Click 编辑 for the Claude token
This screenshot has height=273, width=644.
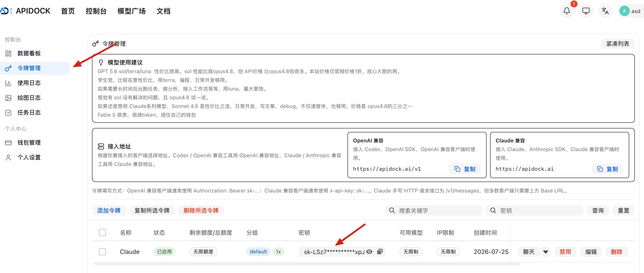pyautogui.click(x=591, y=252)
